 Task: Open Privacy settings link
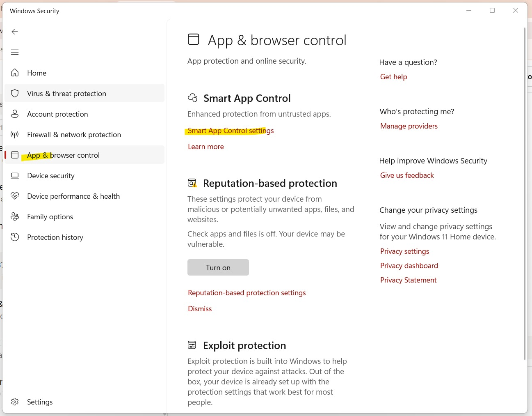(x=405, y=251)
